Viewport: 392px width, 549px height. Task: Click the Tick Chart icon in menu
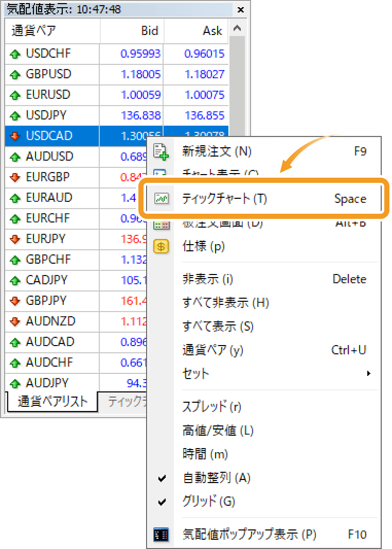(161, 198)
